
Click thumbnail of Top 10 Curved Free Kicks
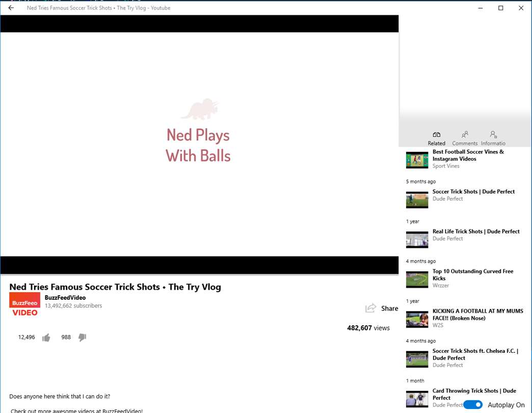click(x=417, y=279)
